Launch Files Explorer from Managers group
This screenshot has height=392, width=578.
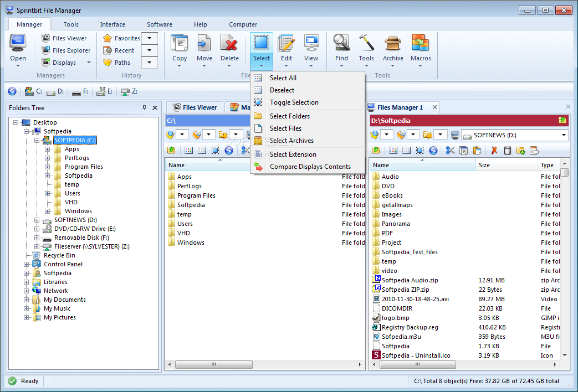click(65, 50)
